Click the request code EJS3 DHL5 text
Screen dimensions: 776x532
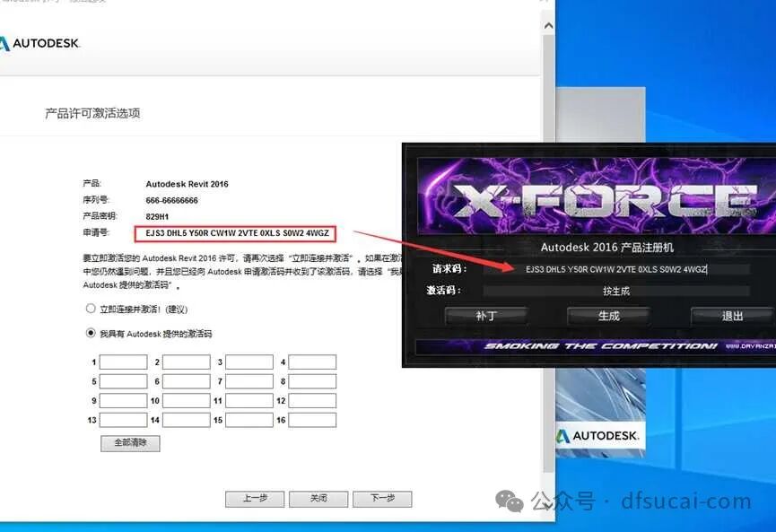237,233
